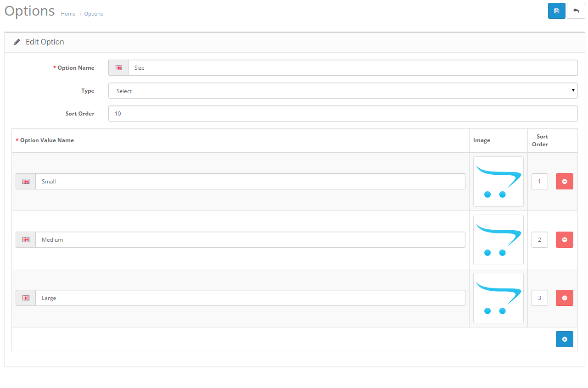Image resolution: width=588 pixels, height=388 pixels.
Task: Save the option using the save icon
Action: [556, 11]
